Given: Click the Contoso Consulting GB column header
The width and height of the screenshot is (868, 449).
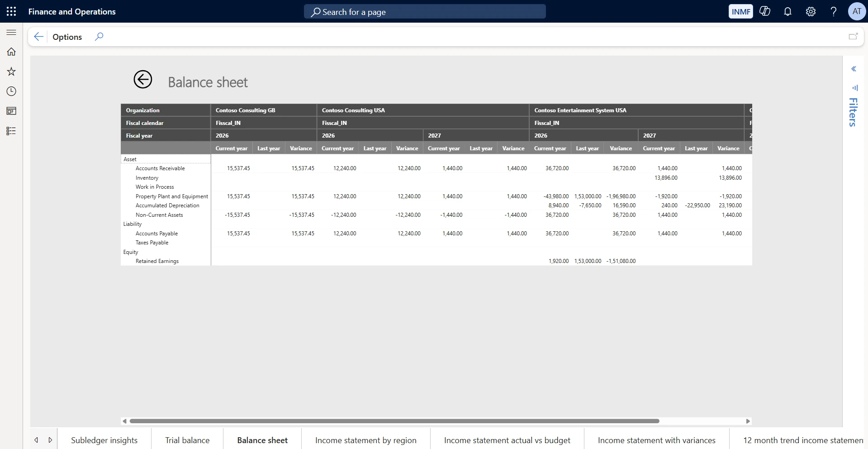Looking at the screenshot, I should click(264, 110).
